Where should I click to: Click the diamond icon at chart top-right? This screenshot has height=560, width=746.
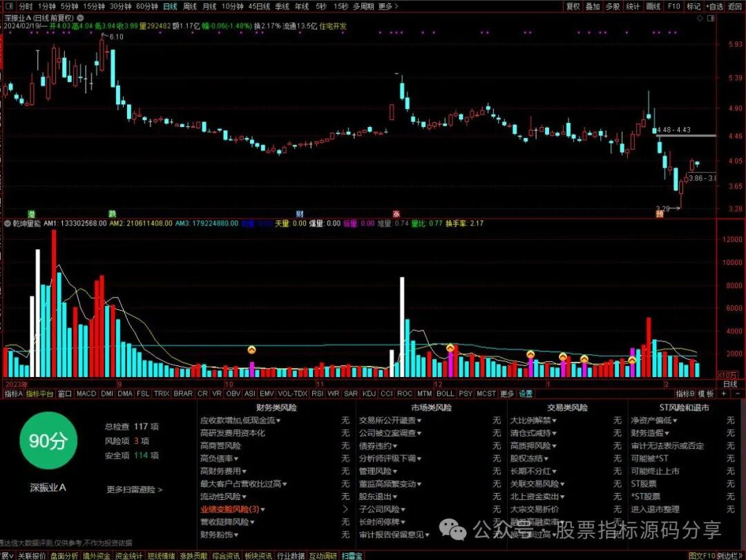(x=700, y=18)
